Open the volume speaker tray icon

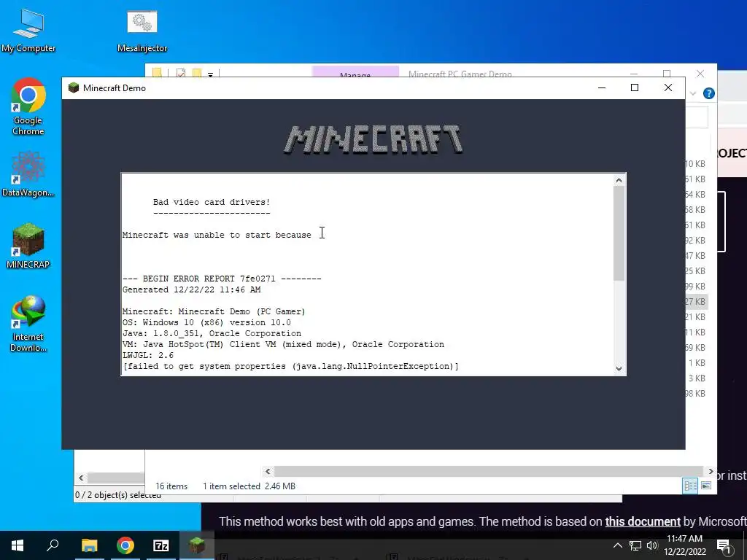pos(652,545)
